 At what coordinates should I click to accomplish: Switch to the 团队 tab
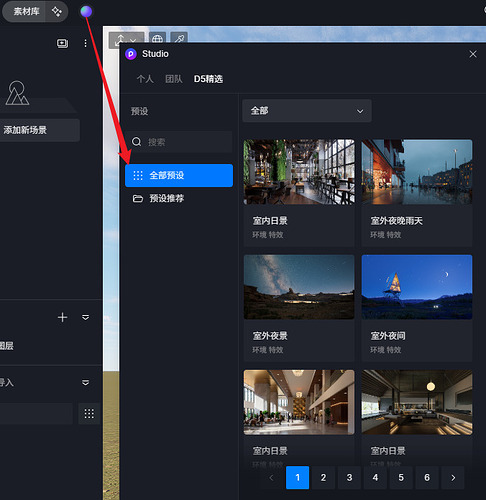coord(174,79)
